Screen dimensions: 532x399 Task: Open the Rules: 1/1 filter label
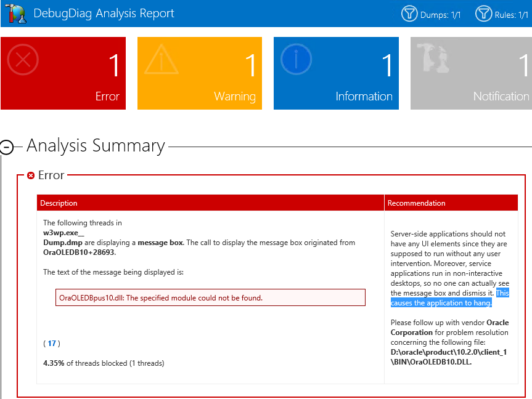tap(513, 14)
